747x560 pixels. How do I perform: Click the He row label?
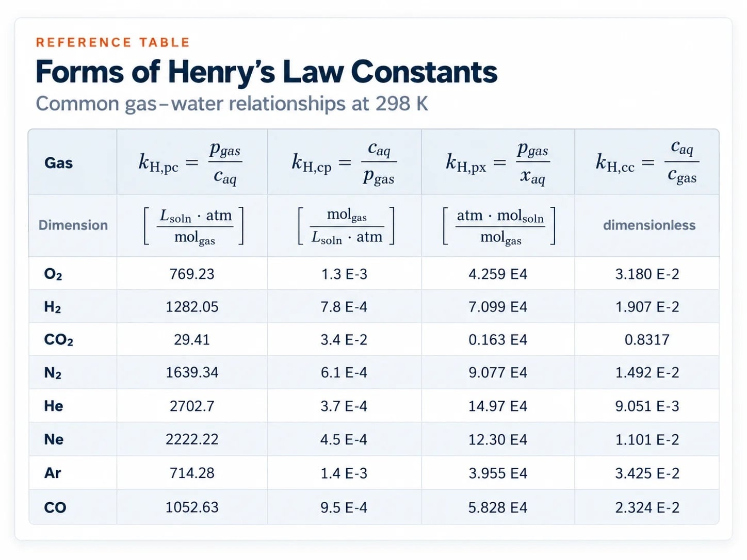coord(54,406)
